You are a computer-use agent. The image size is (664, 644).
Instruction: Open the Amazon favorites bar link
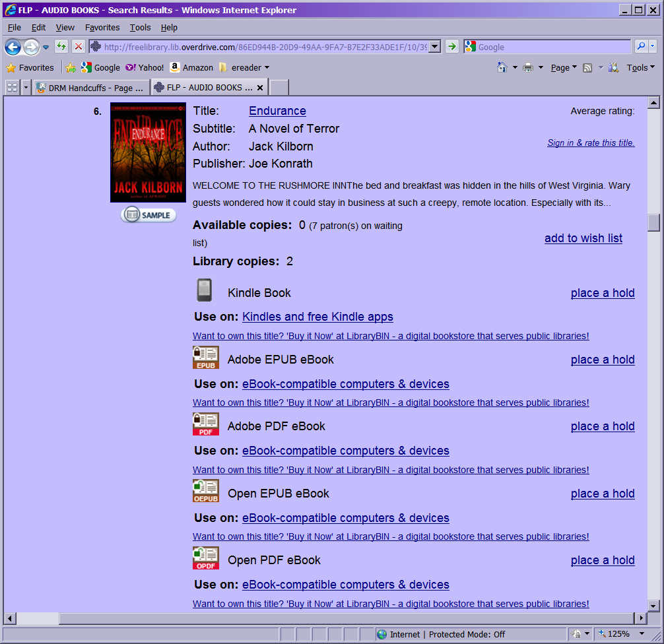(x=191, y=68)
